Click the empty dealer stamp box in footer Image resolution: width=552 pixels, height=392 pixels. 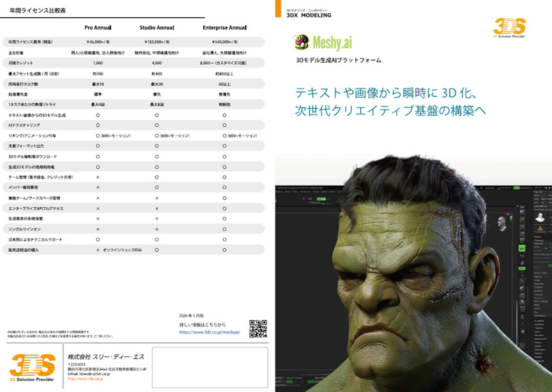click(210, 368)
